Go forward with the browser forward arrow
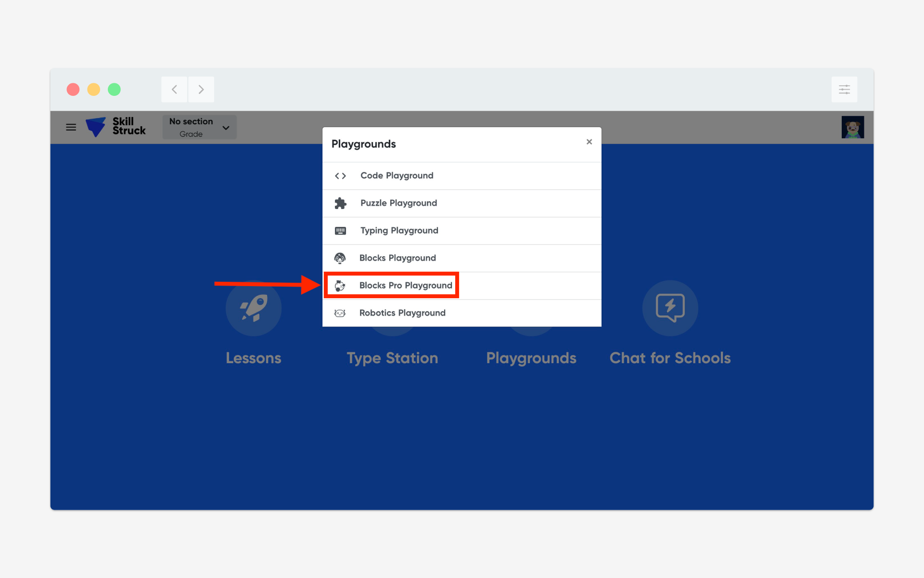 pos(201,89)
